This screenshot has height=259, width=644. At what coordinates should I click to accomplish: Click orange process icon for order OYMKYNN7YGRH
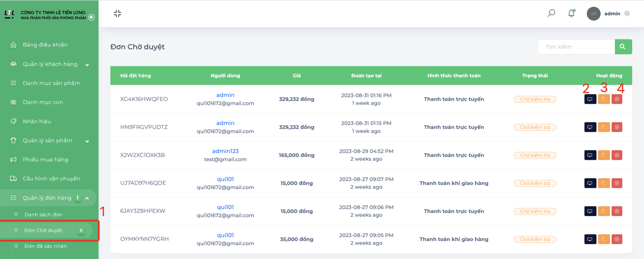604,239
